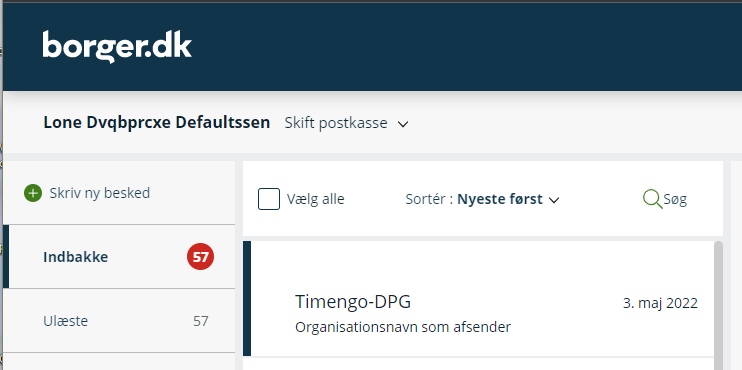Click the Lone Dvqbprcxe Defaultssen name
Image resolution: width=742 pixels, height=370 pixels.
(x=157, y=123)
